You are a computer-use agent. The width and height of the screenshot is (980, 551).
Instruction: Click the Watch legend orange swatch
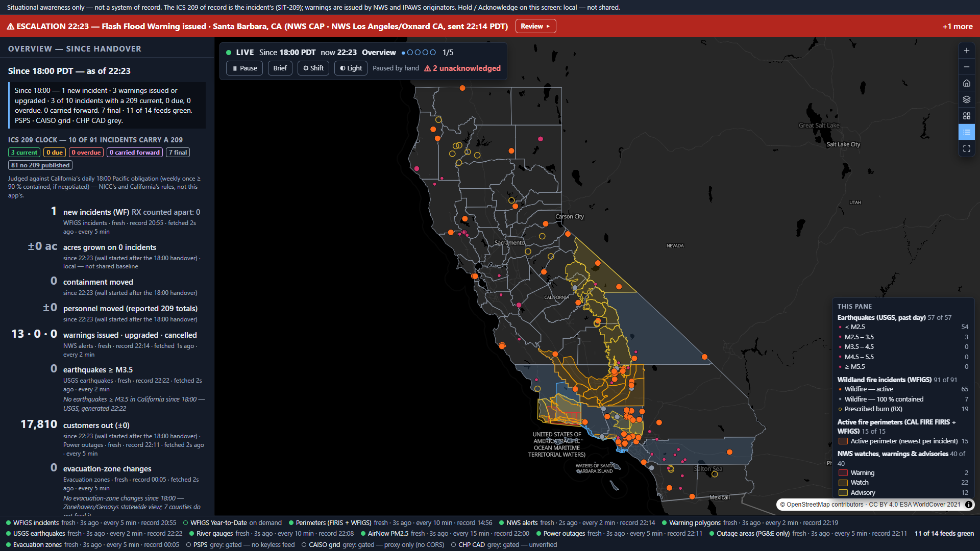click(843, 483)
